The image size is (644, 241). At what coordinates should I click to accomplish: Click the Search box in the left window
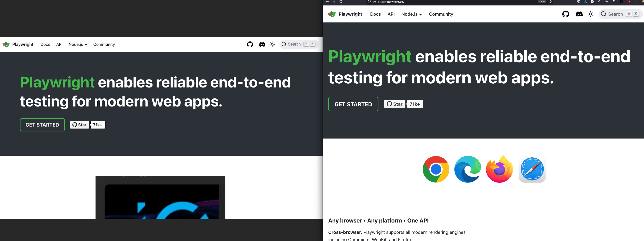click(299, 44)
